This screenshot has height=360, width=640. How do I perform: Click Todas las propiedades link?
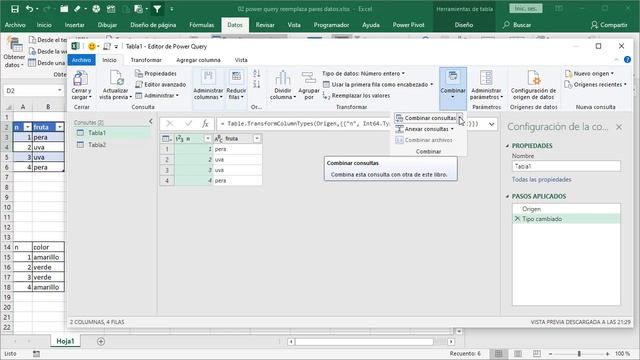click(x=541, y=180)
